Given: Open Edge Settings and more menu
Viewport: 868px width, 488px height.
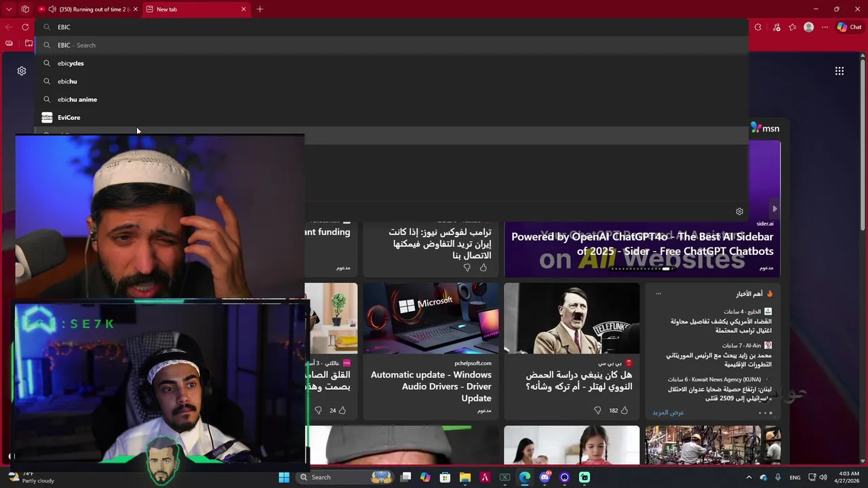Looking at the screenshot, I should [825, 27].
